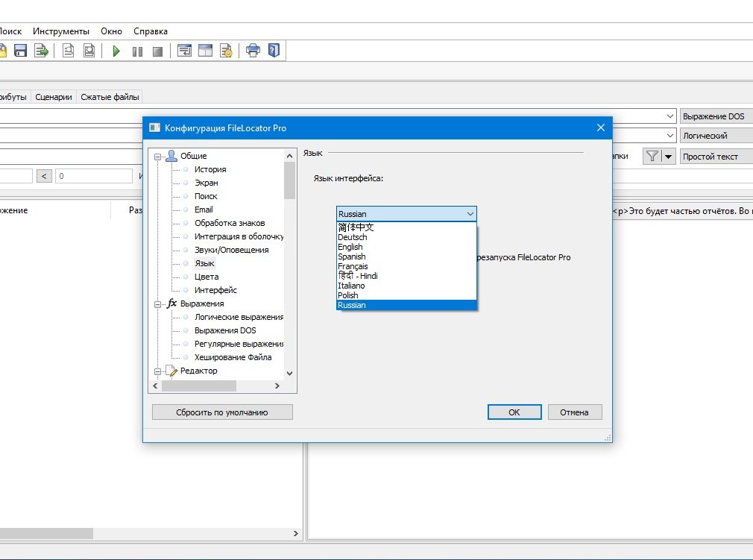
Task: Open the Логический dropdown in main window
Action: [x=716, y=136]
